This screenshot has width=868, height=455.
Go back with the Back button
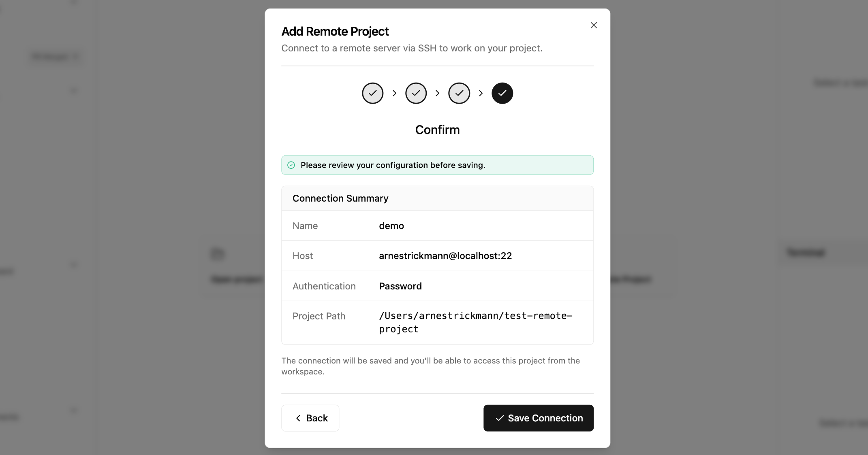pos(310,418)
